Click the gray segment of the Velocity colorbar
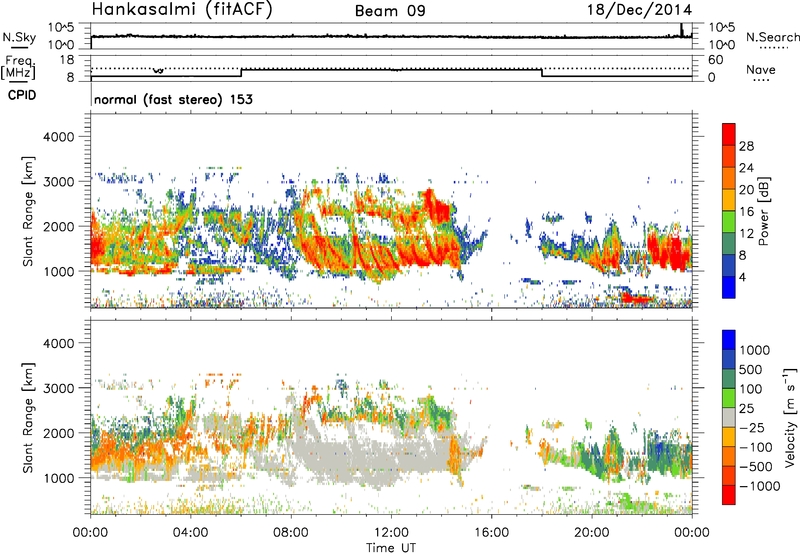Viewport: 800px width, 554px height. pyautogui.click(x=729, y=417)
